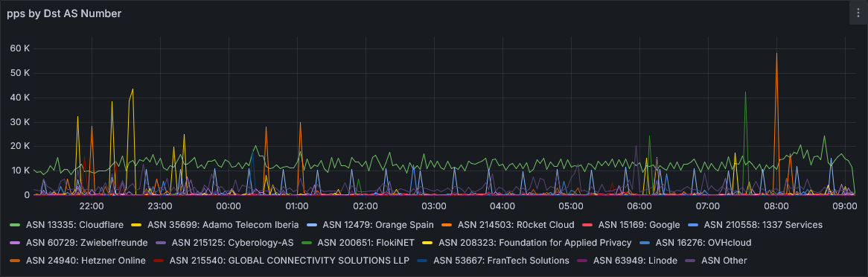Open the panel title "pps by Dst AS Number"
This screenshot has height=277, width=868.
coord(64,14)
